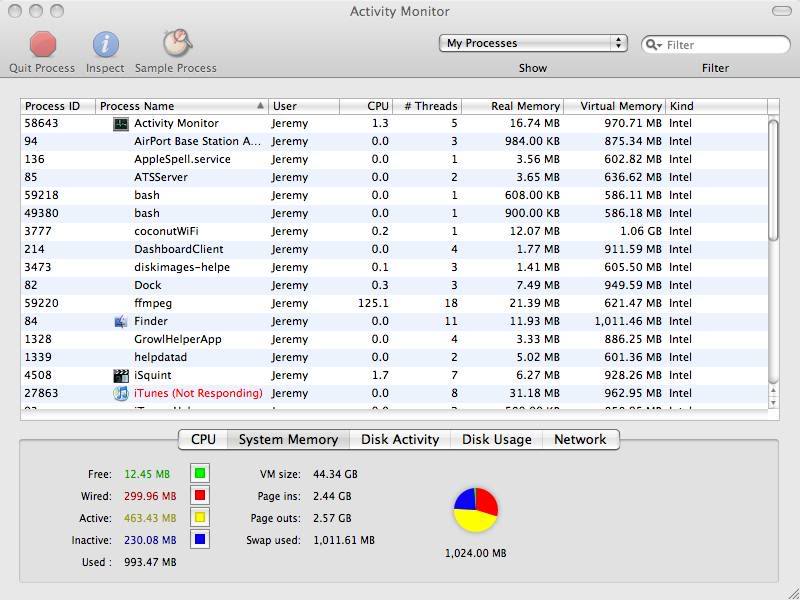The image size is (800, 600).
Task: Select the ATSServer process
Action: pos(394,178)
